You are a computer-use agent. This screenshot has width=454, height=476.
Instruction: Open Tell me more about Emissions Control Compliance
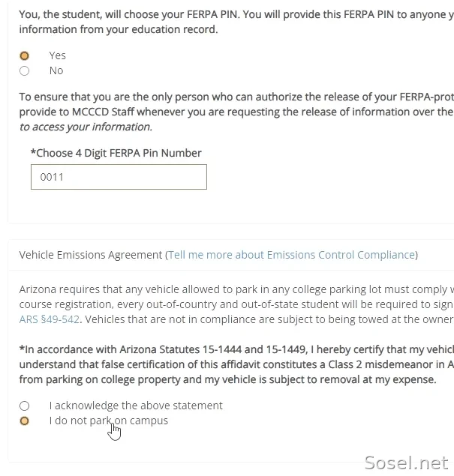[292, 255]
